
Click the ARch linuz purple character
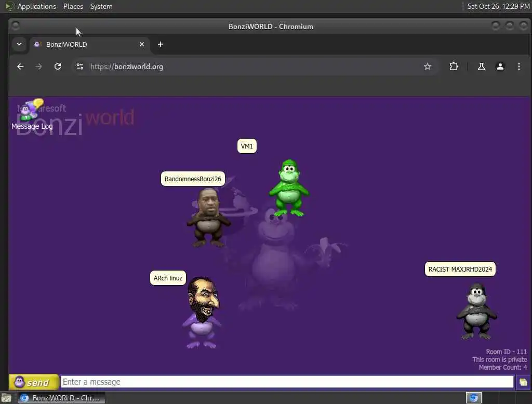[x=202, y=313]
